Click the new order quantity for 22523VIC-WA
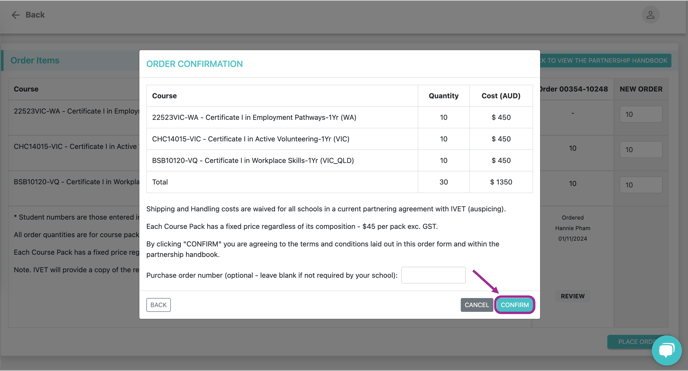The image size is (688, 371). click(641, 114)
